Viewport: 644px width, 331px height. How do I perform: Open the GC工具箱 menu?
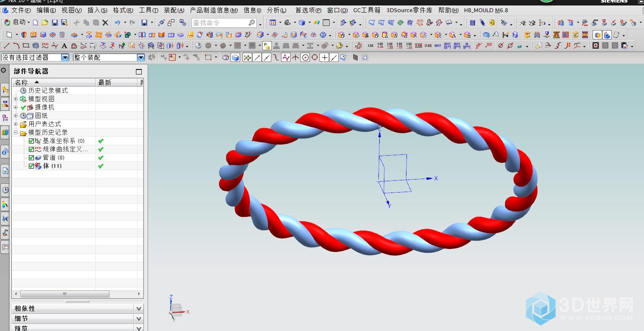coord(367,10)
